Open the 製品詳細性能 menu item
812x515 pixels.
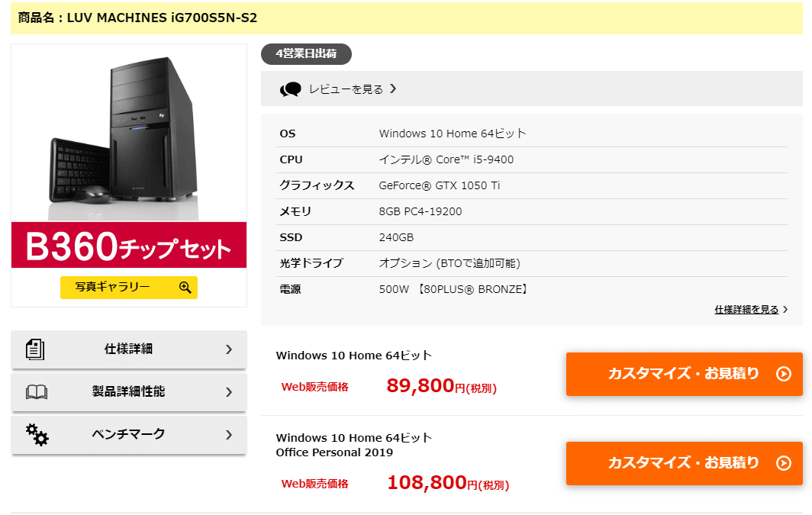[x=128, y=391]
